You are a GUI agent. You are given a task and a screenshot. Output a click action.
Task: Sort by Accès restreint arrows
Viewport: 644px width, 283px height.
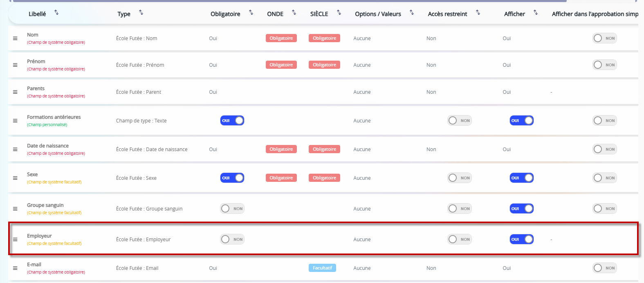(x=478, y=13)
